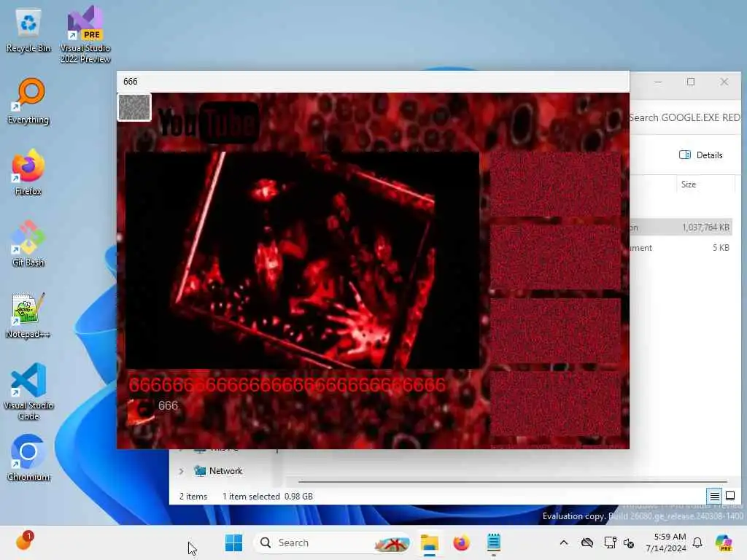The image size is (747, 560).
Task: Launch Firefox from the desktop
Action: tap(28, 172)
